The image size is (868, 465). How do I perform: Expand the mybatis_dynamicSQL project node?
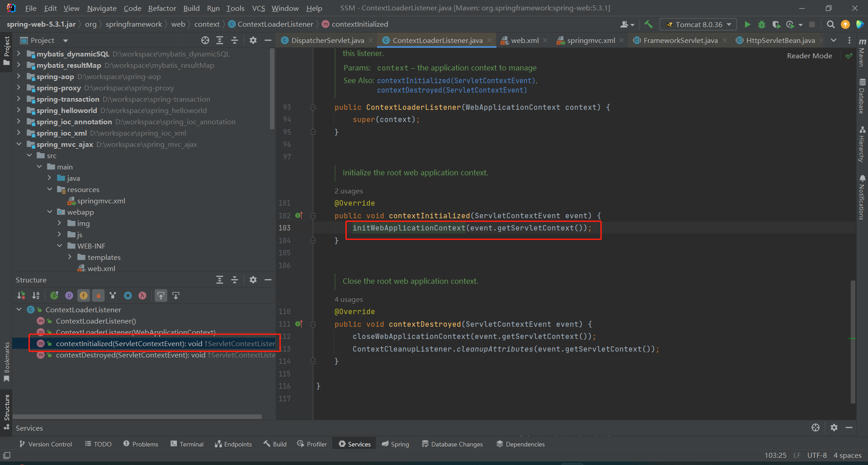tap(19, 54)
